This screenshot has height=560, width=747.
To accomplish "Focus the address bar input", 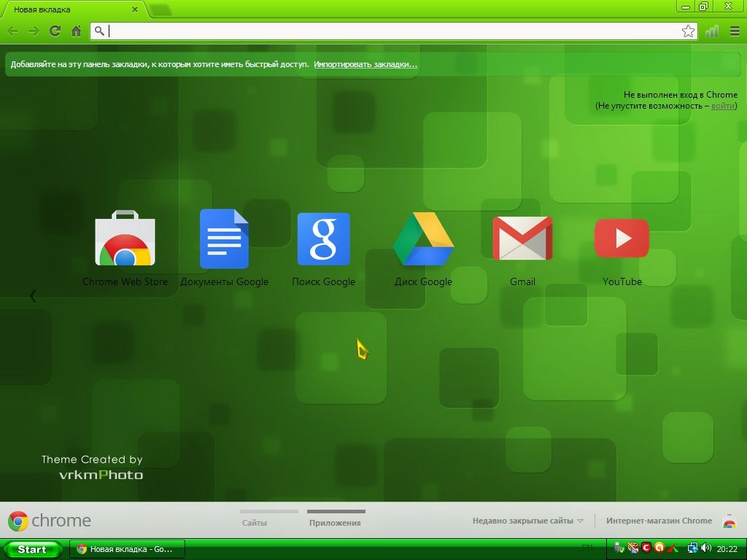I will 394,31.
